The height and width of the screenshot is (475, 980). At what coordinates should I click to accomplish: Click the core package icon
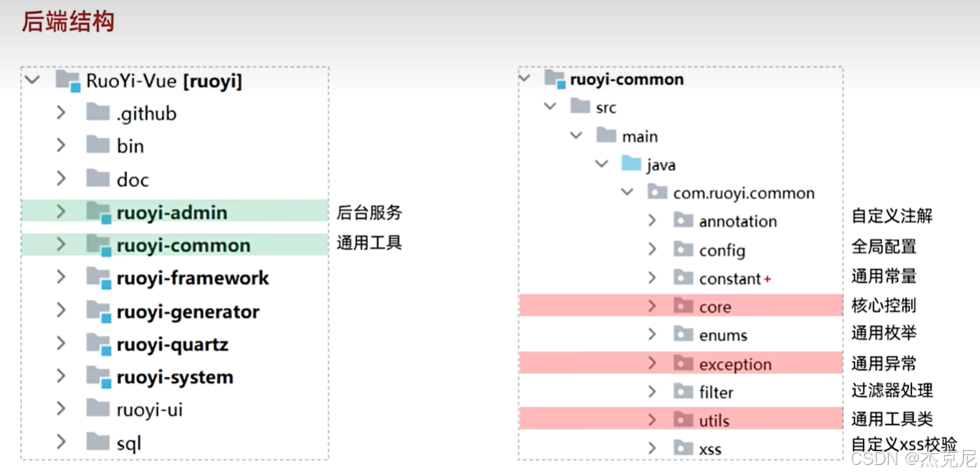(684, 306)
